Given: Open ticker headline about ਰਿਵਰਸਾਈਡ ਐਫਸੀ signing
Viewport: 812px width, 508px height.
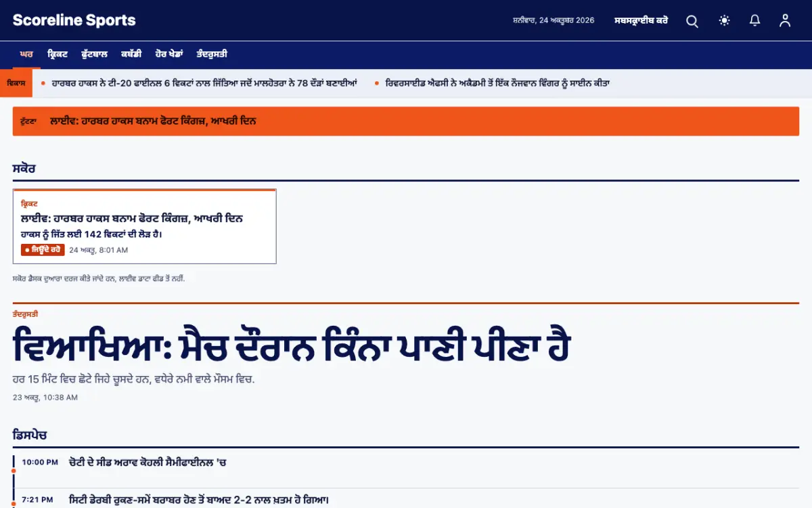Looking at the screenshot, I should pyautogui.click(x=497, y=83).
